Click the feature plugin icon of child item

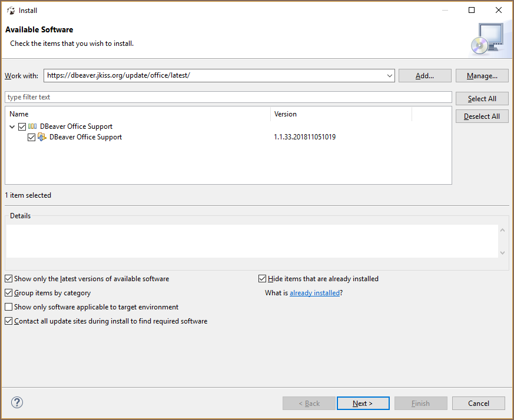(x=42, y=137)
